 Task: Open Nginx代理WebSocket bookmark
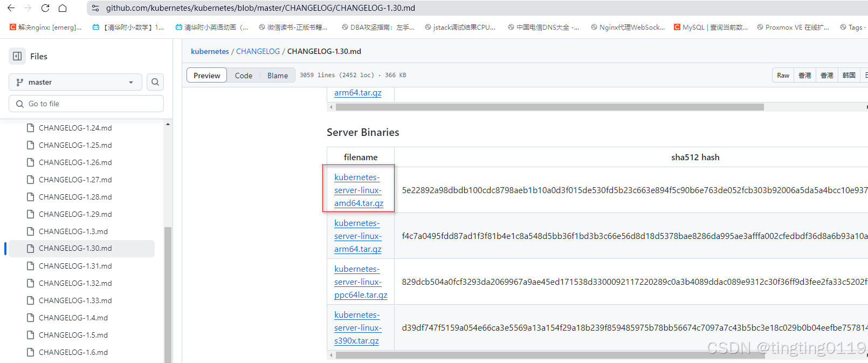(x=628, y=27)
